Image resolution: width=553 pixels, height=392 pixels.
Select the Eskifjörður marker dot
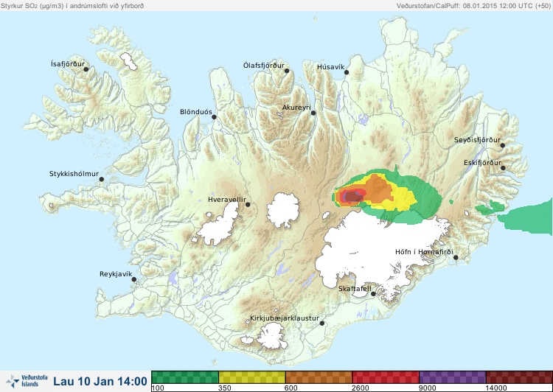(x=503, y=168)
